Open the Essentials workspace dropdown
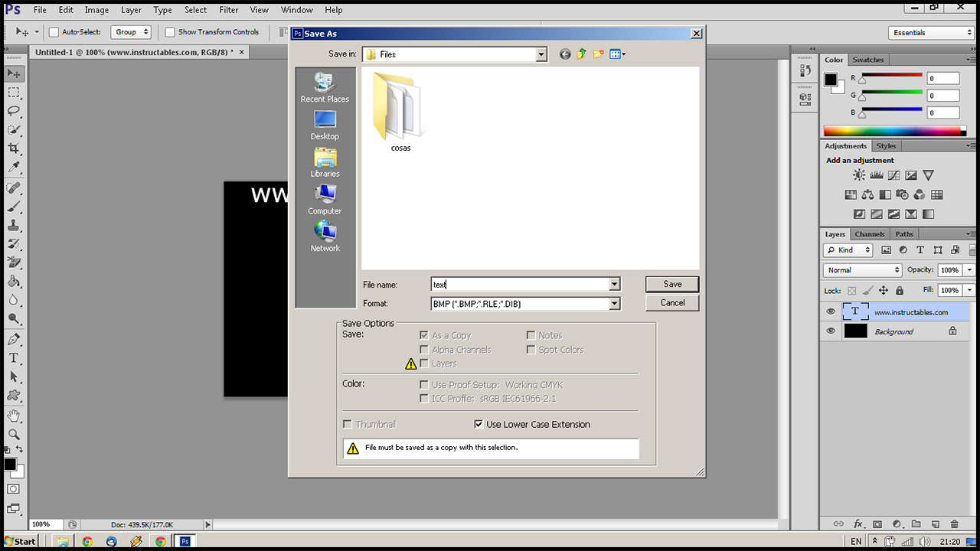 click(932, 33)
